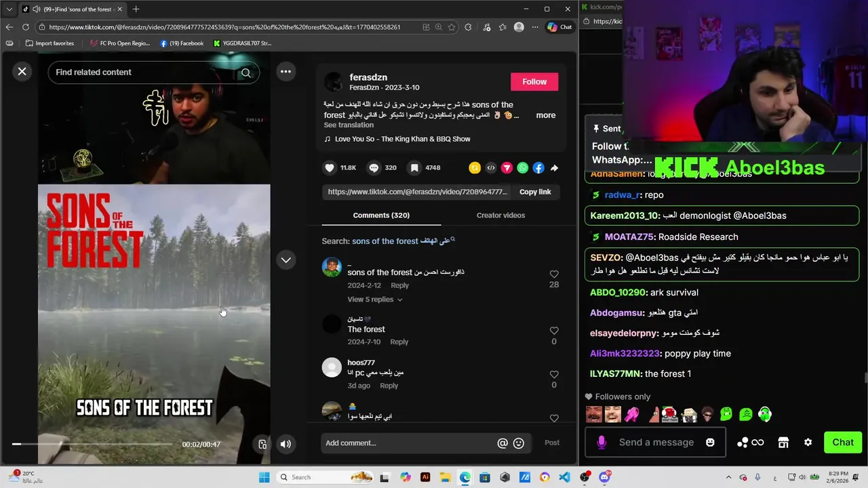Open the emoji picker in comment box
Image resolution: width=868 pixels, height=488 pixels.
coord(519,443)
